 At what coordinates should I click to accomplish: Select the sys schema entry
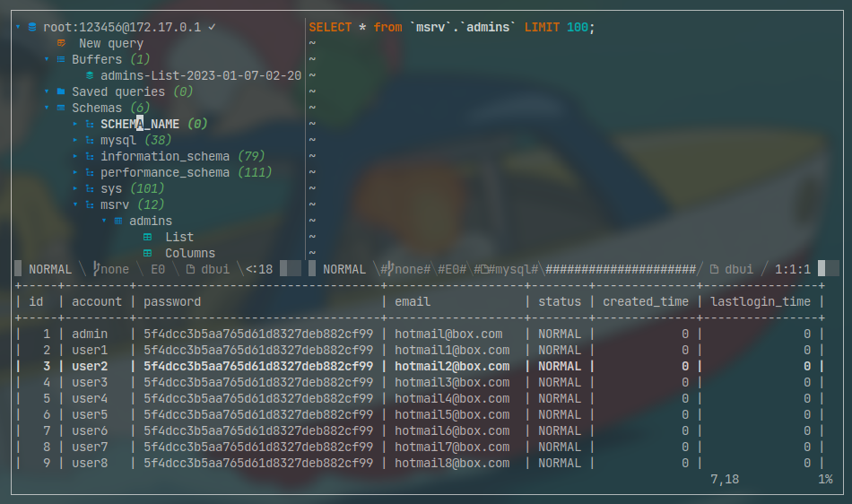pyautogui.click(x=110, y=188)
